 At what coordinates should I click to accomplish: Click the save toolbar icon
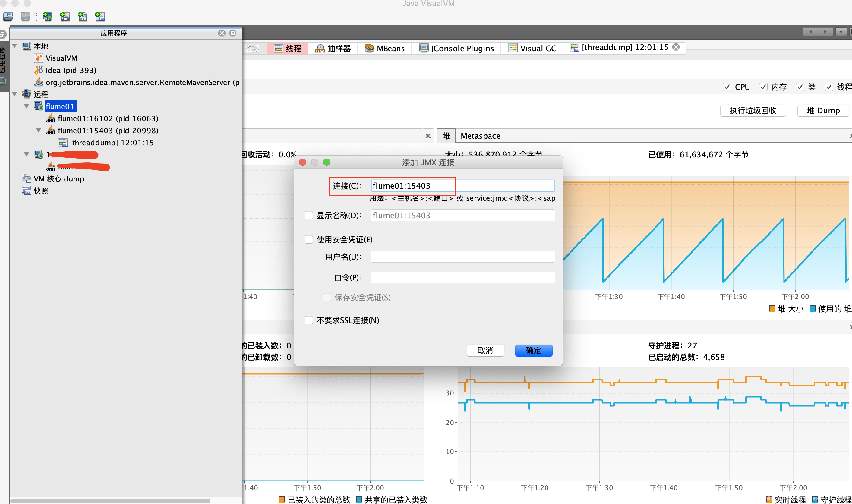pyautogui.click(x=25, y=16)
